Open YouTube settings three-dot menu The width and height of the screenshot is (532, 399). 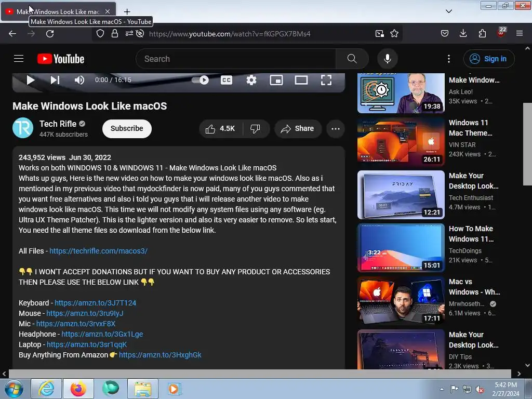click(x=449, y=59)
